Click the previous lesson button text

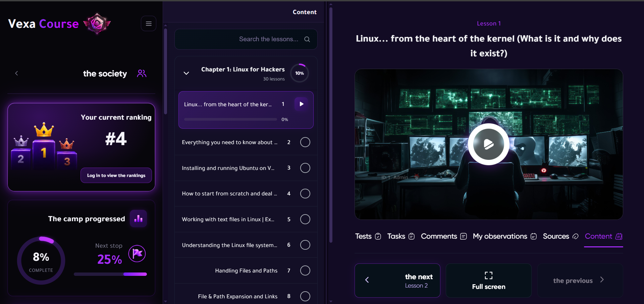[573, 281]
